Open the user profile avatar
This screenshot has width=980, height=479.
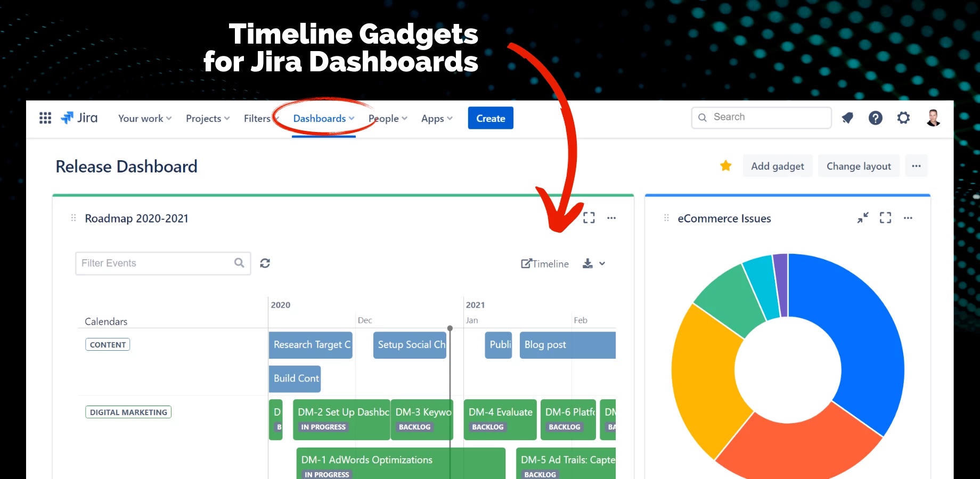tap(933, 118)
